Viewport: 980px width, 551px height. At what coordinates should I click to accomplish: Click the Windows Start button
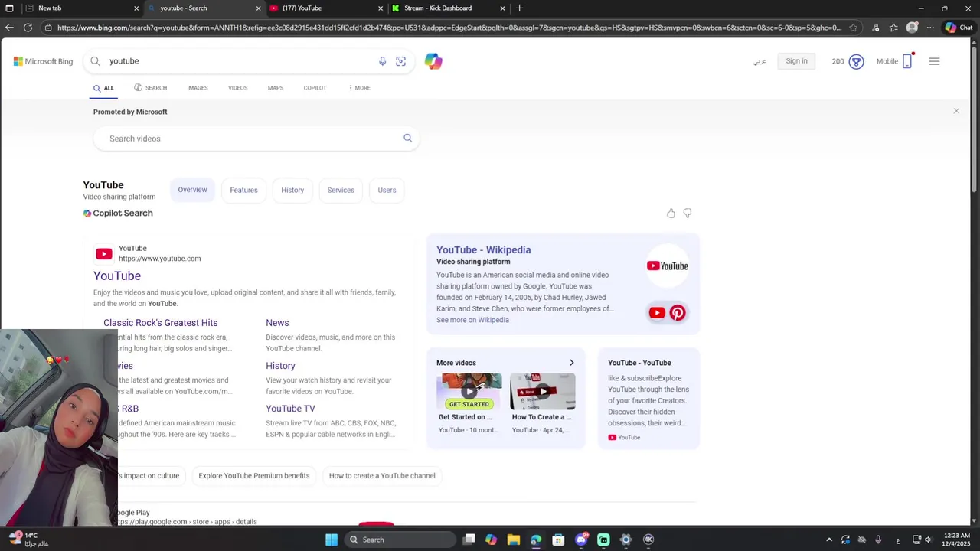[332, 540]
